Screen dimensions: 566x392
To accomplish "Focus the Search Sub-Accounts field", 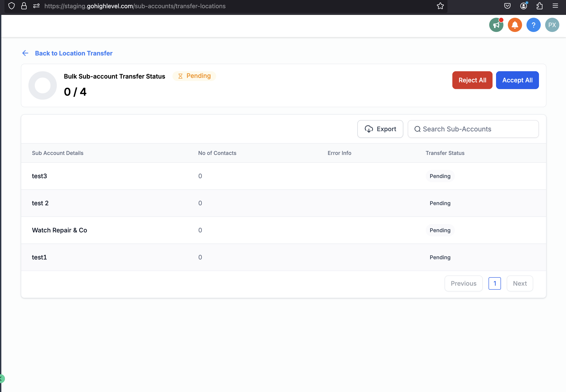I will click(x=473, y=129).
